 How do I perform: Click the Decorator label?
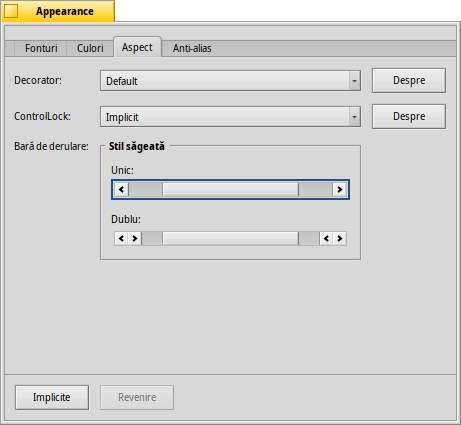pyautogui.click(x=38, y=80)
